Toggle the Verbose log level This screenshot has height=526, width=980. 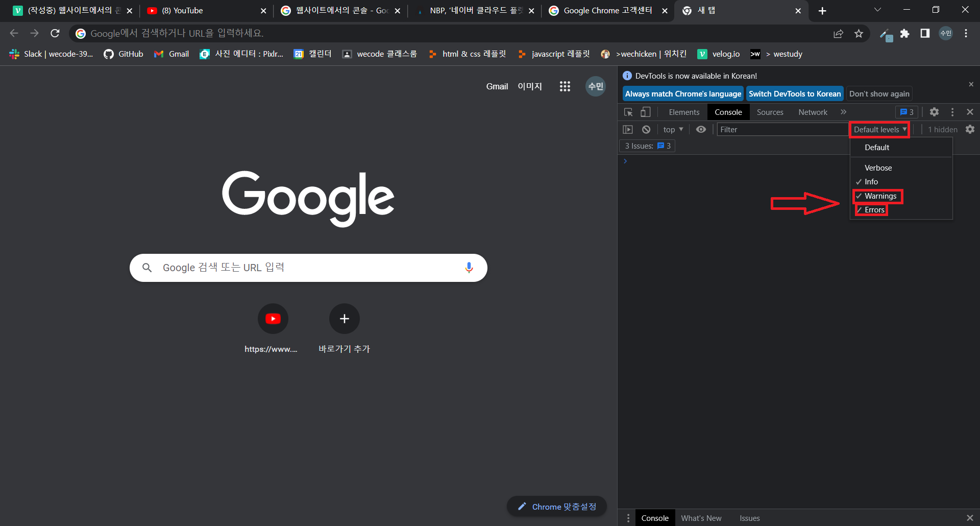(901, 168)
